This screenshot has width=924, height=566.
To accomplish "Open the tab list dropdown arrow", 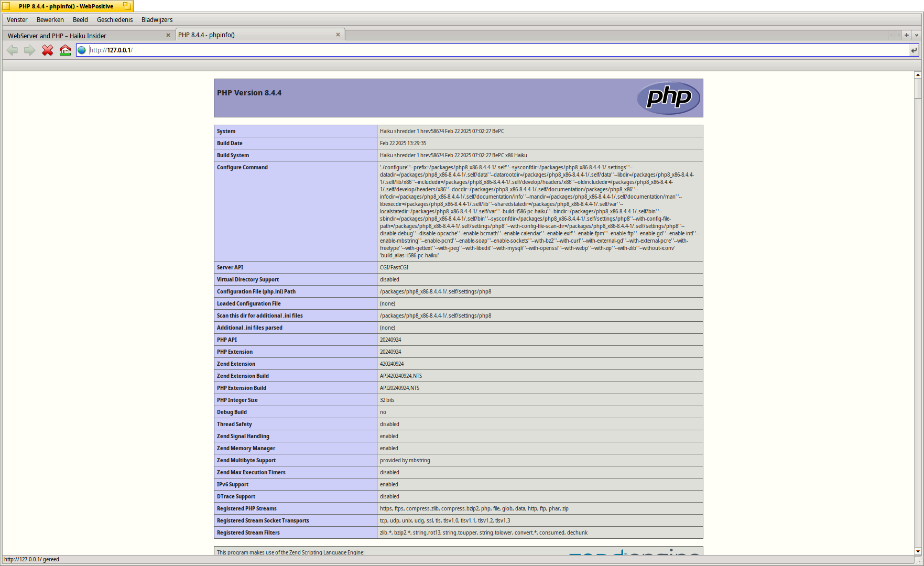I will (917, 35).
